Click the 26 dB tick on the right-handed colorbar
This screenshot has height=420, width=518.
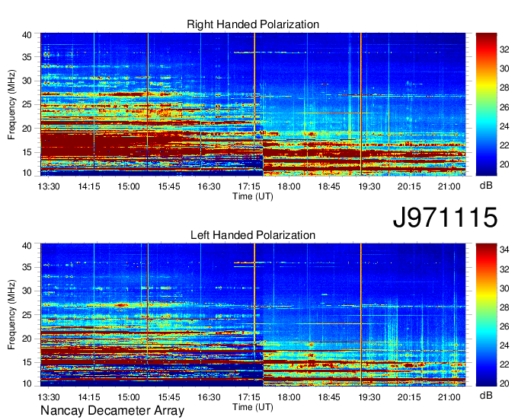504,107
